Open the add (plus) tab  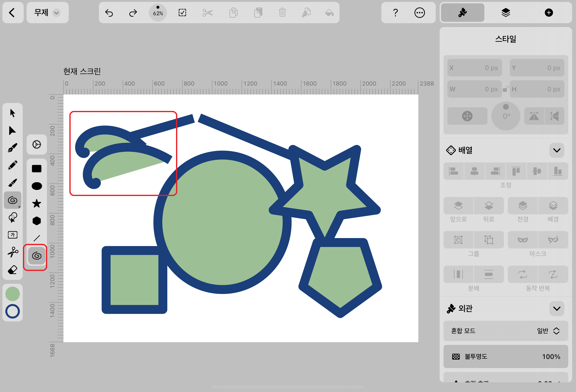(549, 13)
